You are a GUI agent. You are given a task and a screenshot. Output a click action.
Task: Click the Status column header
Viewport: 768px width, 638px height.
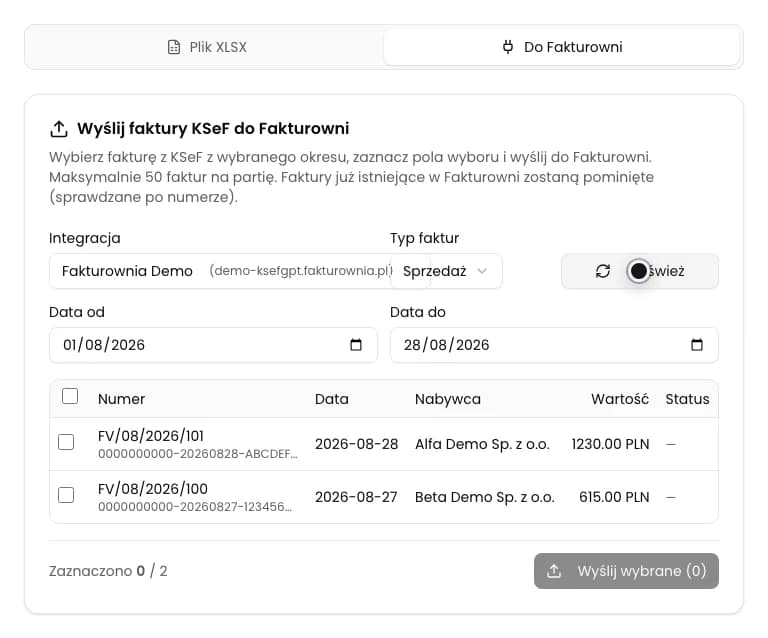(687, 399)
